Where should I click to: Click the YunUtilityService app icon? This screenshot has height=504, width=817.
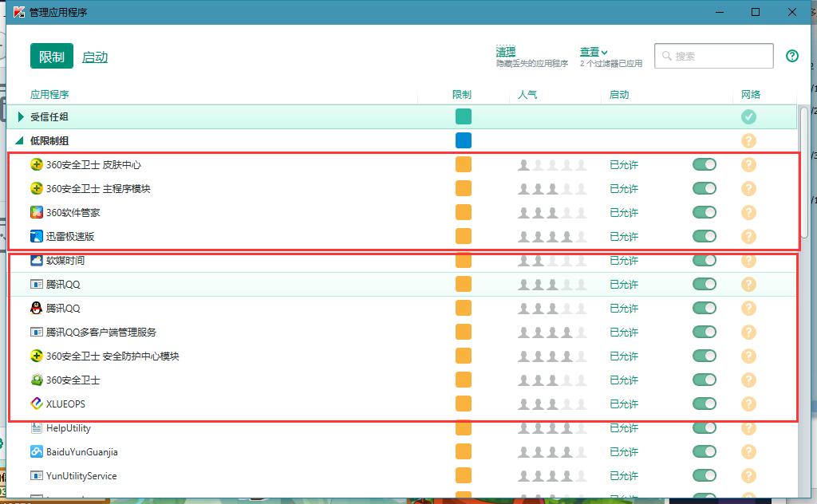(x=37, y=475)
